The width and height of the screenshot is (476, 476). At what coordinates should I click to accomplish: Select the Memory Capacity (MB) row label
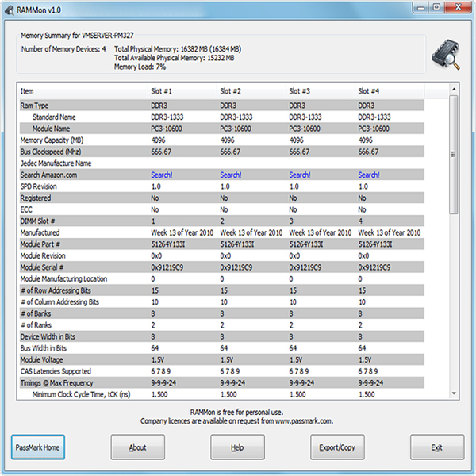pos(52,140)
